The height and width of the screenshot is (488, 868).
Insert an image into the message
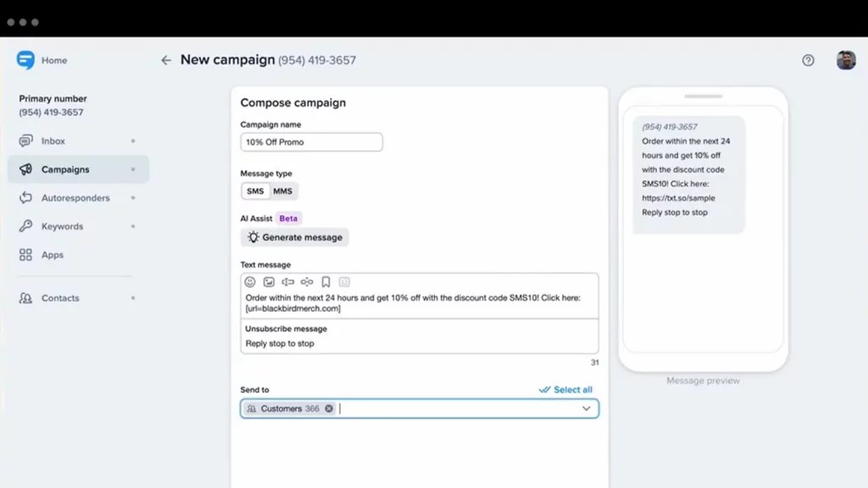269,282
